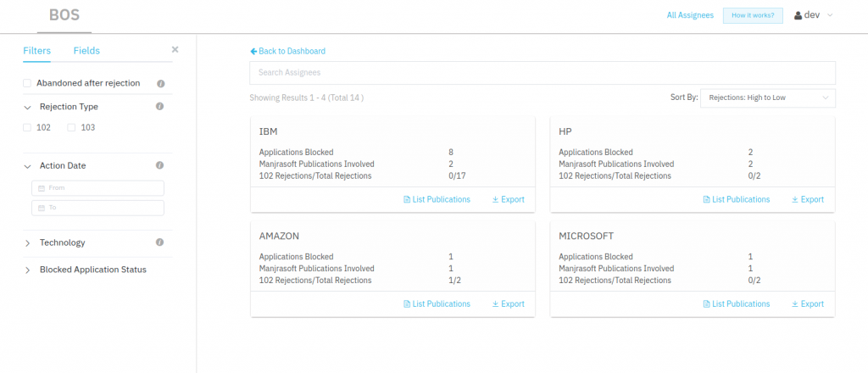Click document icon of HP List Publications

pos(706,199)
